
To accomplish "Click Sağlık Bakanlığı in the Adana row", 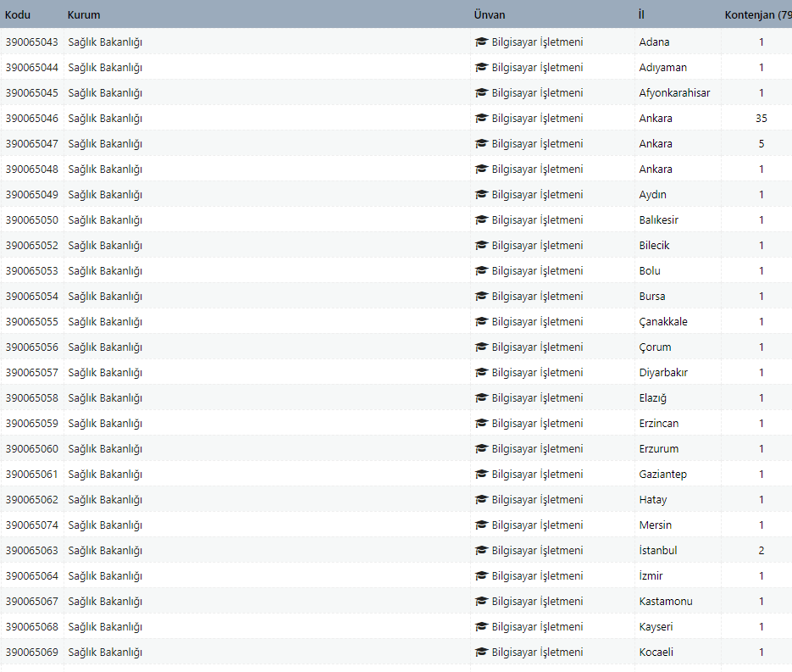I will pyautogui.click(x=105, y=42).
